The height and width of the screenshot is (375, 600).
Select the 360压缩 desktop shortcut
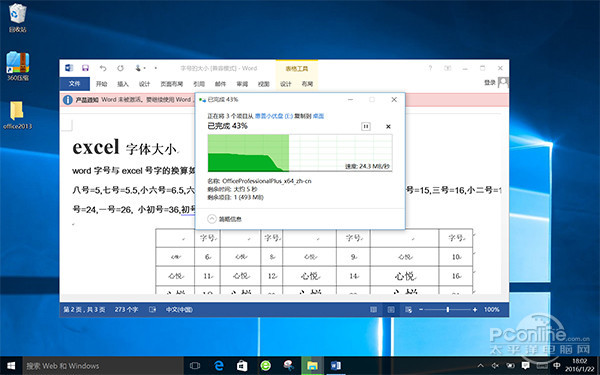[x=18, y=66]
